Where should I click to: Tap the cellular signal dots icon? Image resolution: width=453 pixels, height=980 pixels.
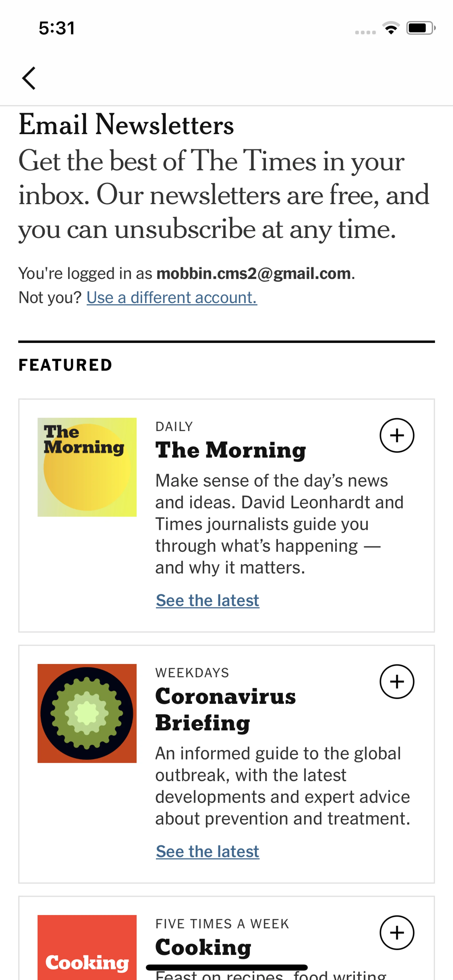[365, 32]
